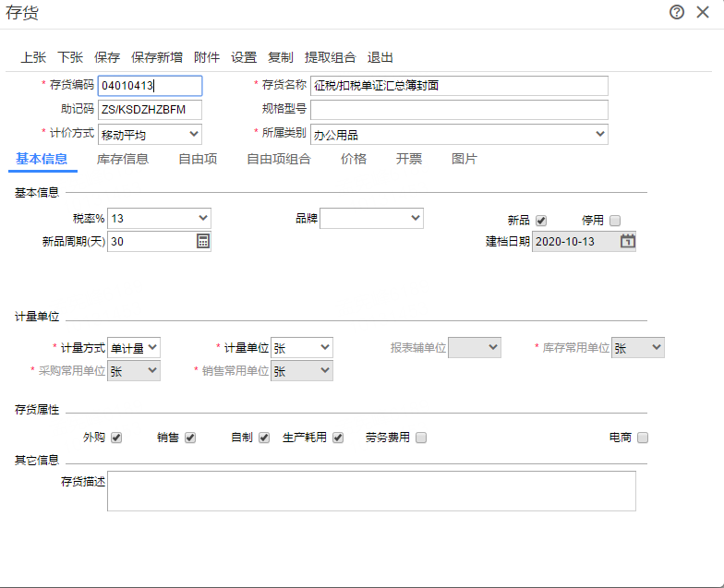The height and width of the screenshot is (588, 724).
Task: Click the 存货名称 input field
Action: [x=460, y=86]
